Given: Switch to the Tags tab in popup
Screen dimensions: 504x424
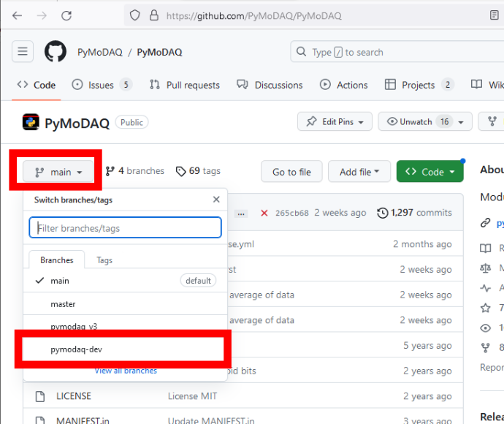Looking at the screenshot, I should point(104,260).
